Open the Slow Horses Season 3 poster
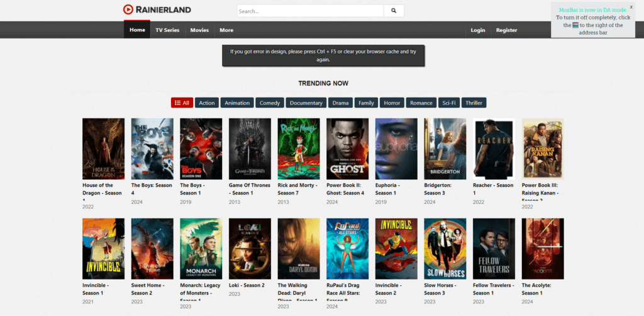The width and height of the screenshot is (644, 316). 445,249
